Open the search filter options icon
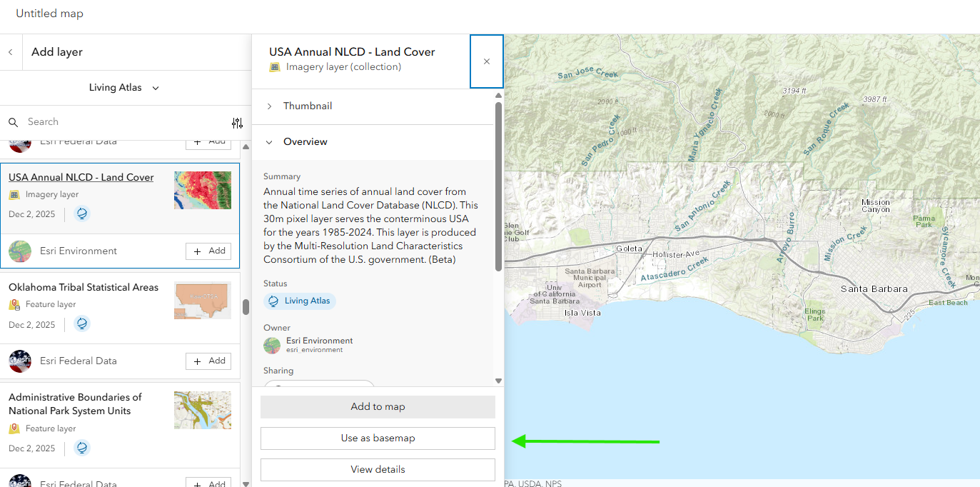This screenshot has width=980, height=487. (237, 123)
